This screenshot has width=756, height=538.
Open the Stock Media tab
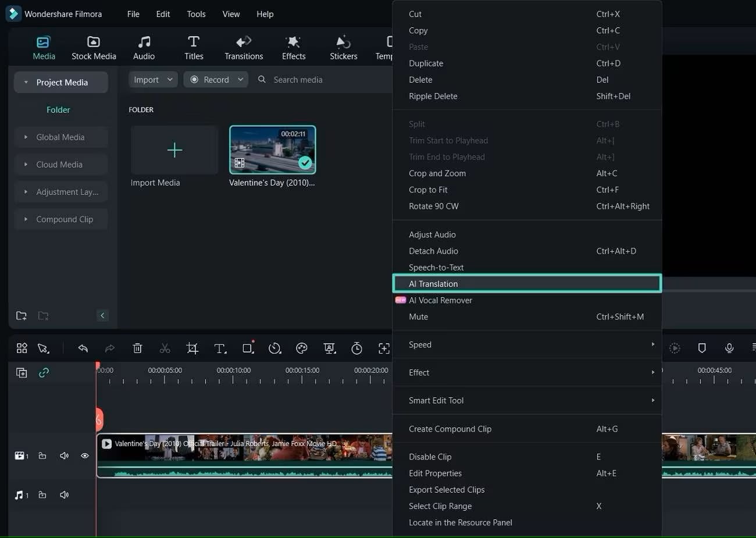point(94,48)
